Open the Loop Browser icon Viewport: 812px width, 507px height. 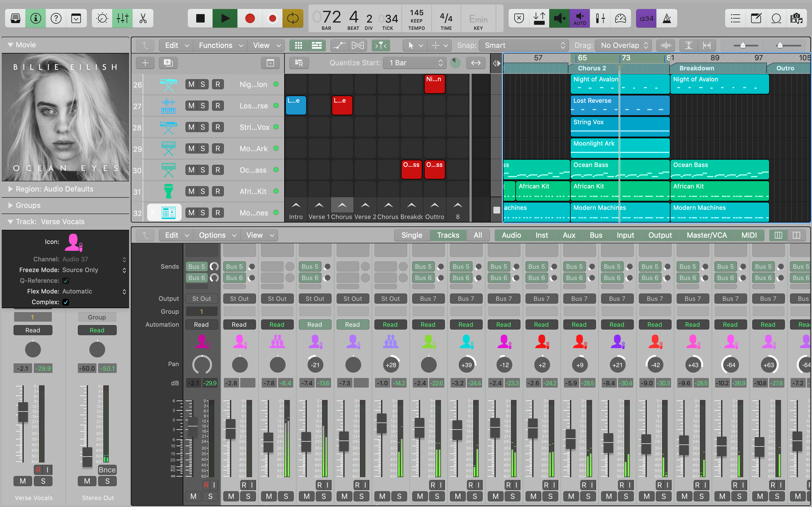[776, 18]
